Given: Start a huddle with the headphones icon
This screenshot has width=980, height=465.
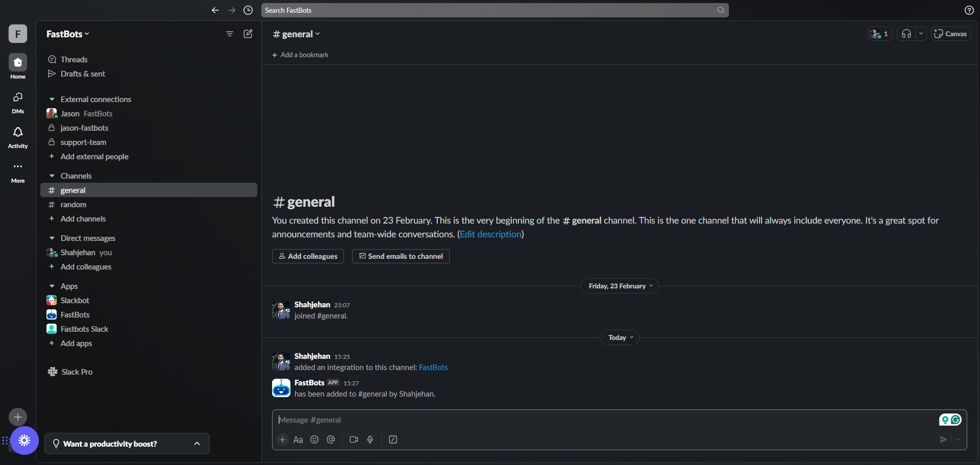Looking at the screenshot, I should pos(906,34).
